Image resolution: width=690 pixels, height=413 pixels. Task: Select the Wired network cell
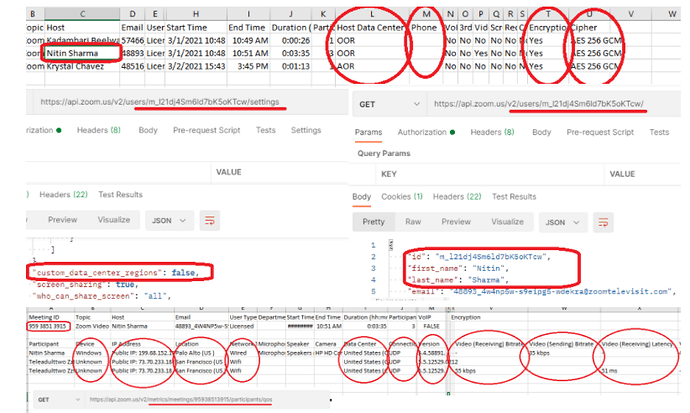242,353
